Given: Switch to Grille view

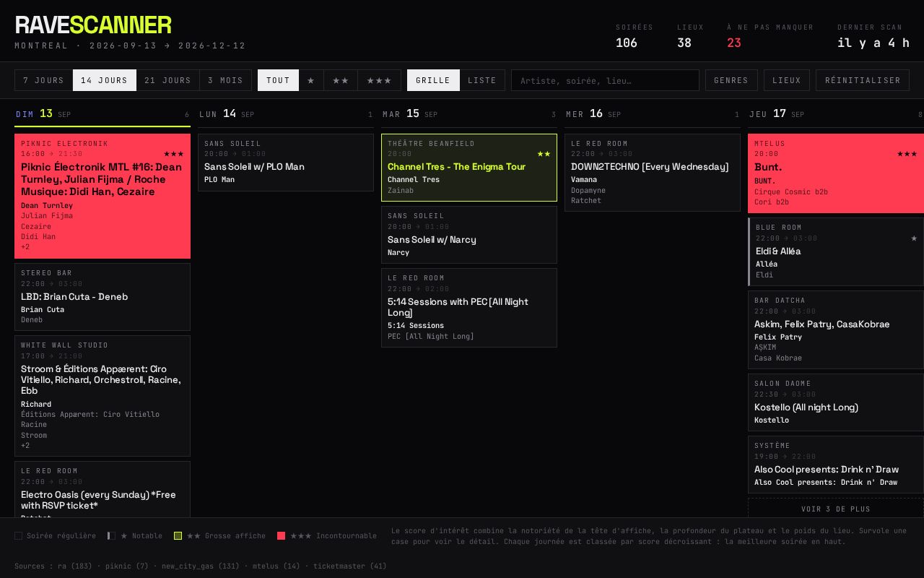Looking at the screenshot, I should [433, 80].
